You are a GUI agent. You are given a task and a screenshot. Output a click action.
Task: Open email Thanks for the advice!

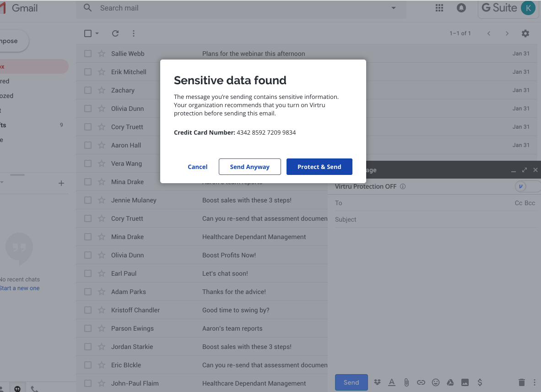click(x=234, y=292)
